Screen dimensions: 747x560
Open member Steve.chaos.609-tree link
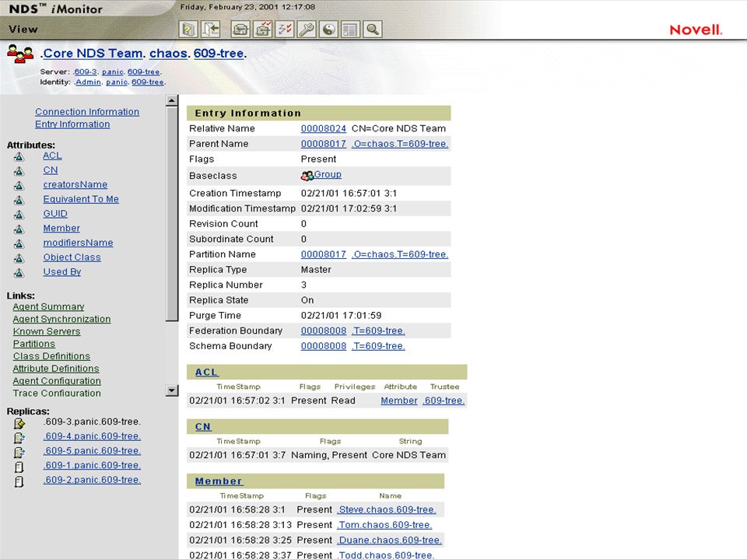point(387,509)
